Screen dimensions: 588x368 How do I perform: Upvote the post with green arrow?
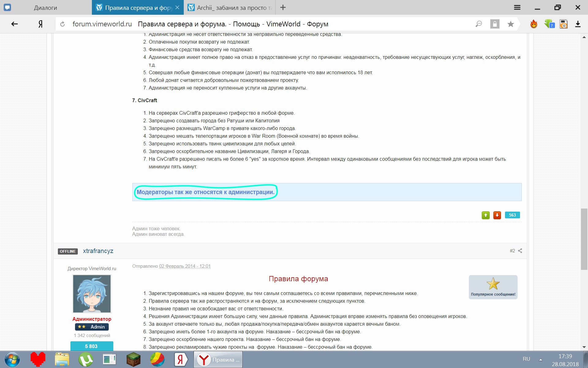click(x=485, y=215)
